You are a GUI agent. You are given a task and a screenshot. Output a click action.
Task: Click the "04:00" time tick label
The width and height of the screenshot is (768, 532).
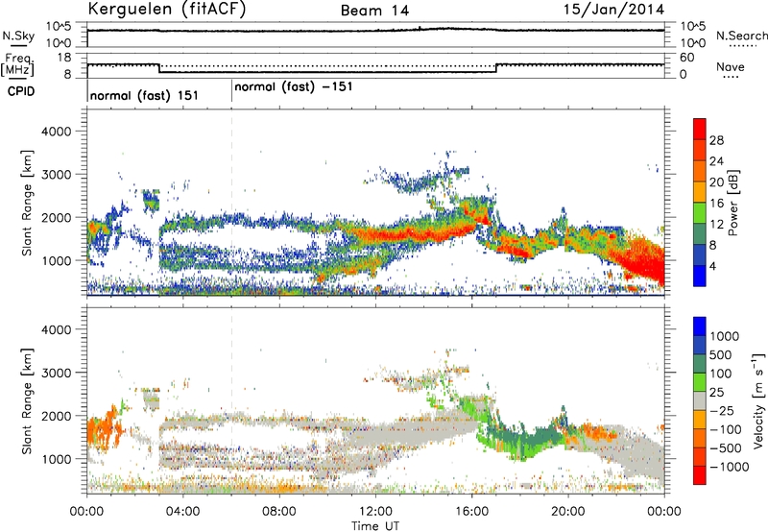[182, 512]
